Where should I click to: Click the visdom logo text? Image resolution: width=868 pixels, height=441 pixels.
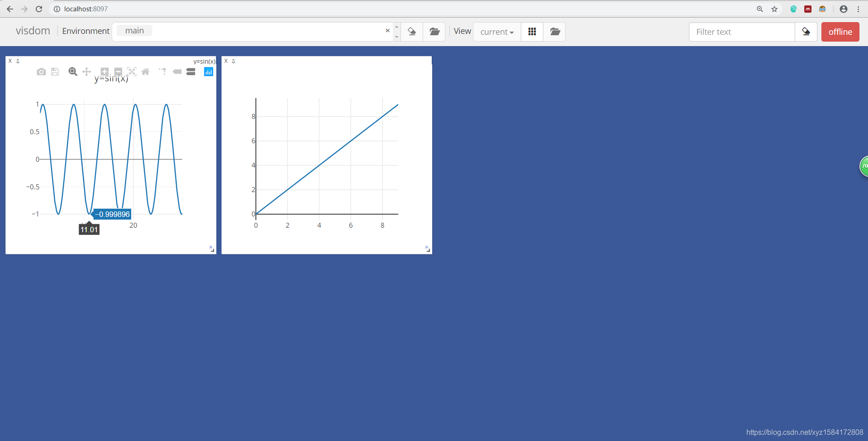(33, 31)
